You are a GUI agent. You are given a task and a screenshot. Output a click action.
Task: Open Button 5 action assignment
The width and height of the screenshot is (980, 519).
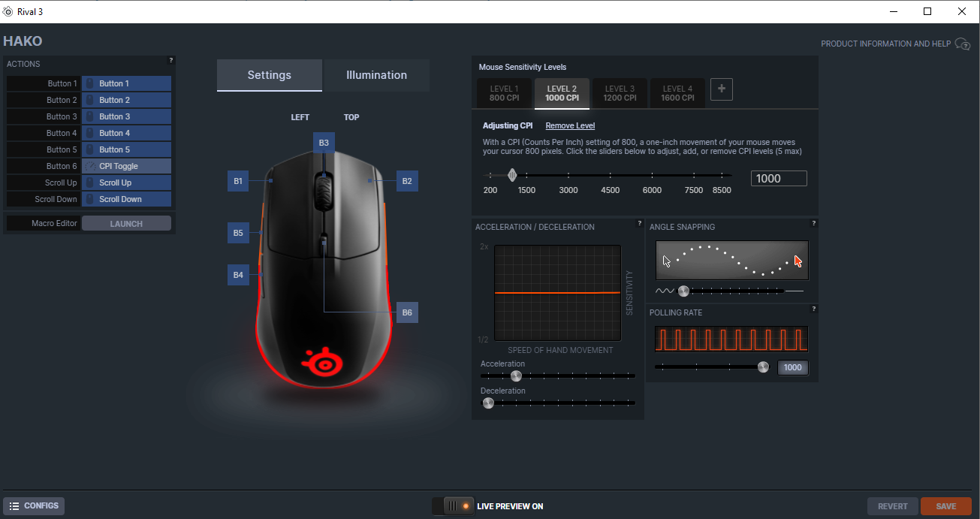pyautogui.click(x=126, y=149)
